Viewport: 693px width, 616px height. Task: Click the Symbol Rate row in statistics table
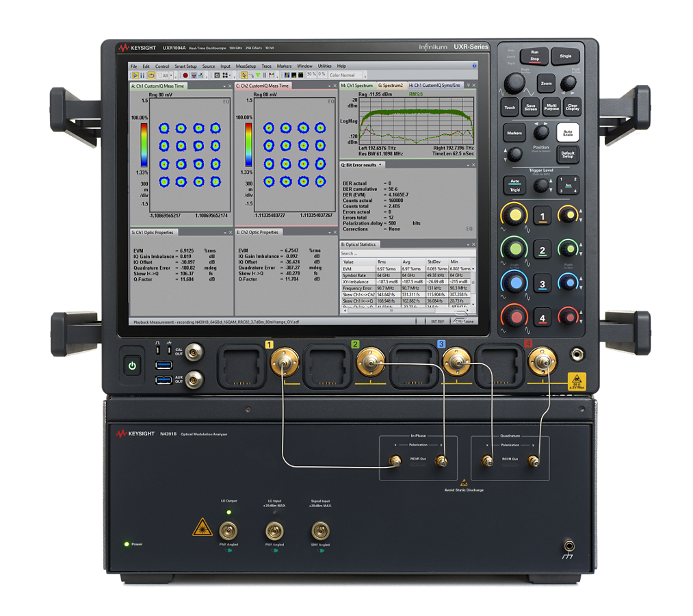coord(406,275)
